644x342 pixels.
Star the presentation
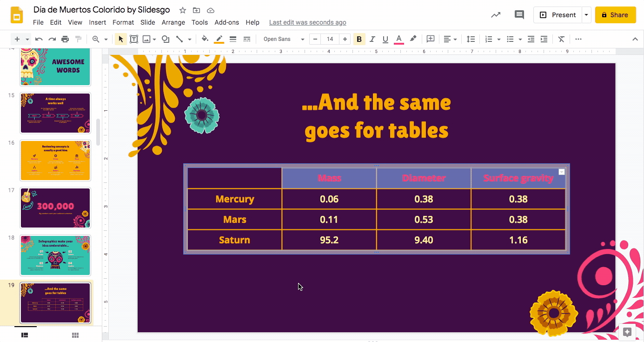coord(183,10)
